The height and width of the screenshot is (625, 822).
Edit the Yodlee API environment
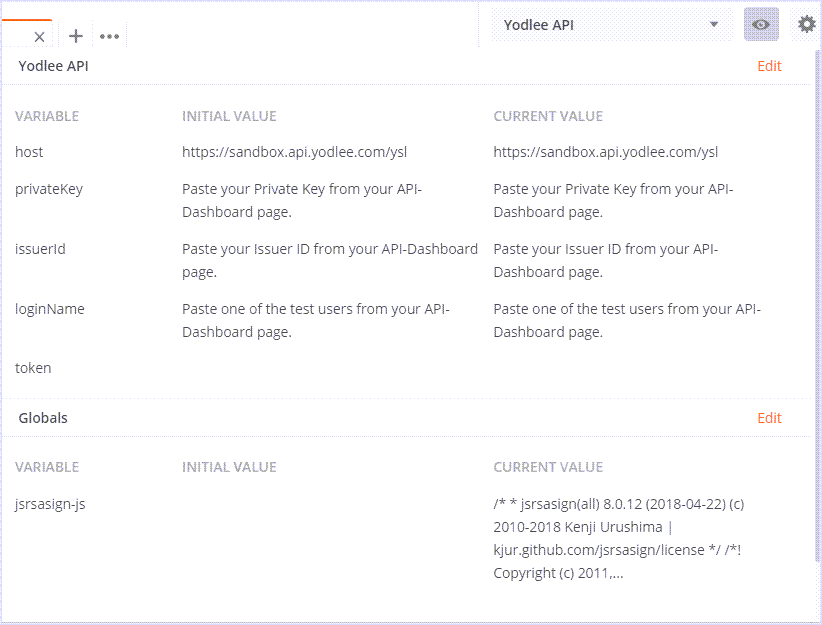pyautogui.click(x=769, y=66)
